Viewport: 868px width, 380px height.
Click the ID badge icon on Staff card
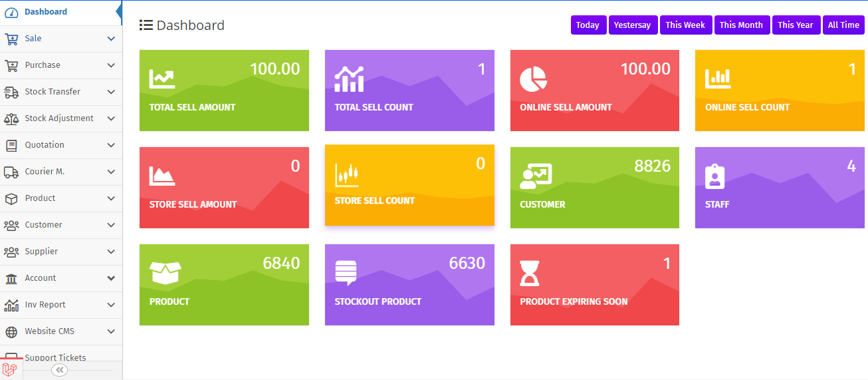click(714, 176)
